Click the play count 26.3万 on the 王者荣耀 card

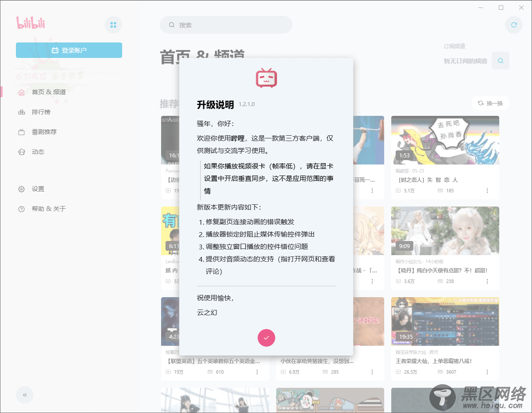coord(410,372)
